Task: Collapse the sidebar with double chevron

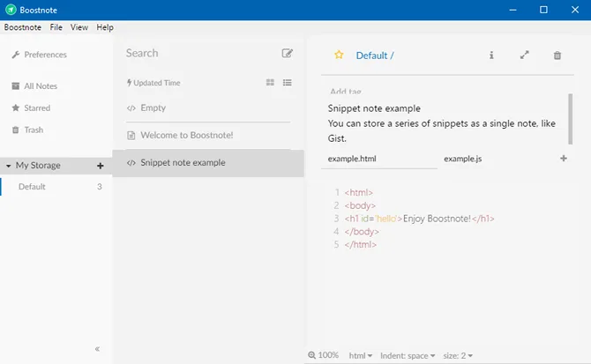Action: point(97,349)
